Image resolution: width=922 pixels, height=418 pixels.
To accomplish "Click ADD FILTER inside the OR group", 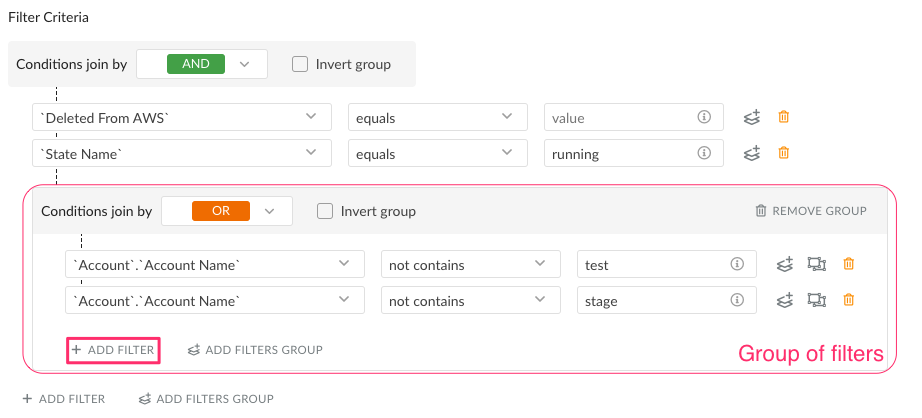I will (x=113, y=350).
